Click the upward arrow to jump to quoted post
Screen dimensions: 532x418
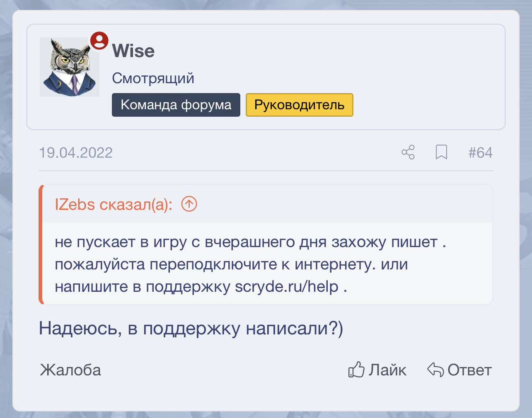(189, 204)
